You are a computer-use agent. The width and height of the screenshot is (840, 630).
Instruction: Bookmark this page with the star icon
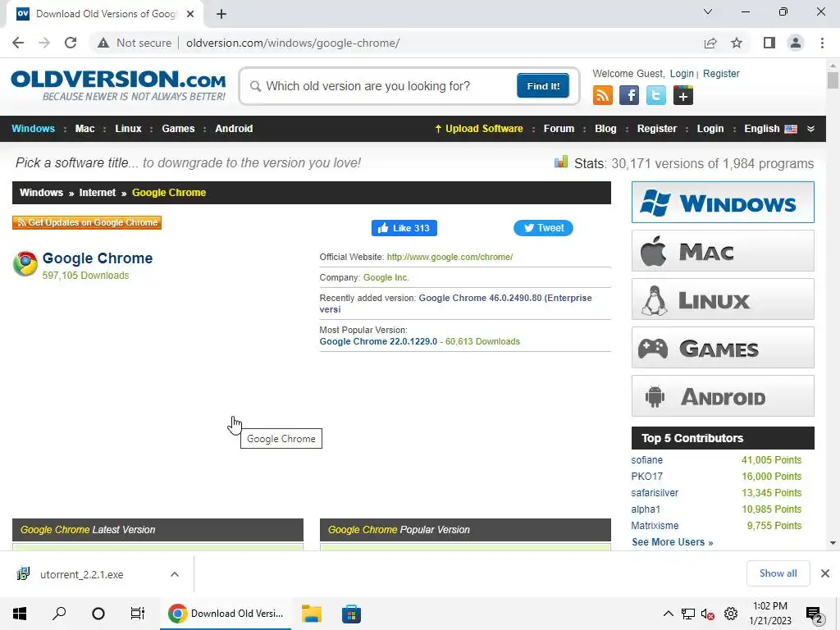(x=737, y=43)
